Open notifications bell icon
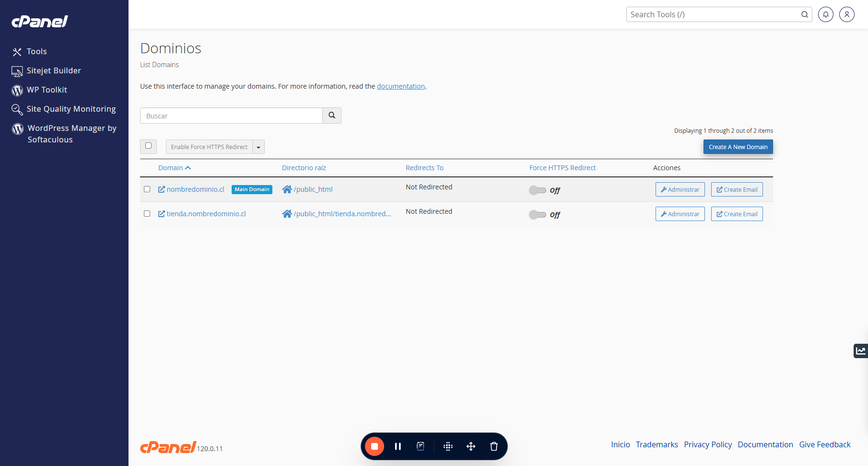 826,14
